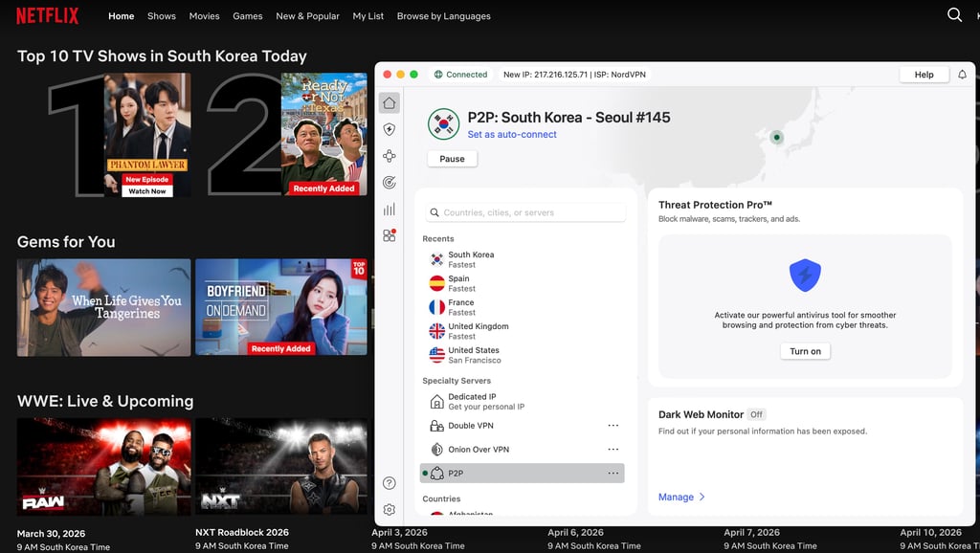This screenshot has height=553, width=980.
Task: Open Threat Protection shield icon in NordVPN sidebar
Action: point(390,129)
